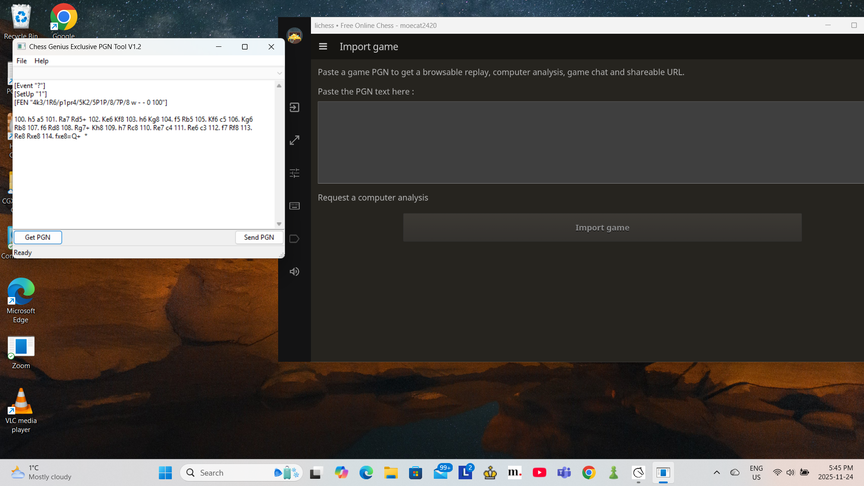Open the volume tray icon
Viewport: 864px width, 486px height.
point(790,473)
